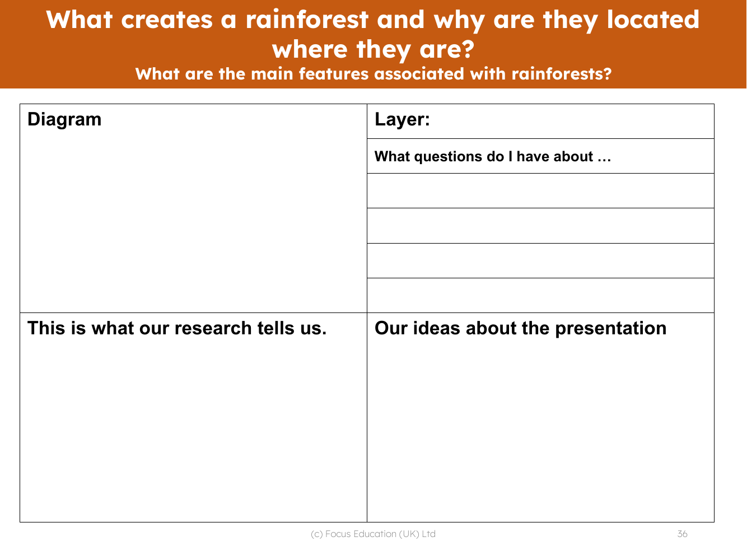This screenshot has width=747, height=560.
Task: Click 'This is what our research tells us.'
Action: click(x=177, y=328)
